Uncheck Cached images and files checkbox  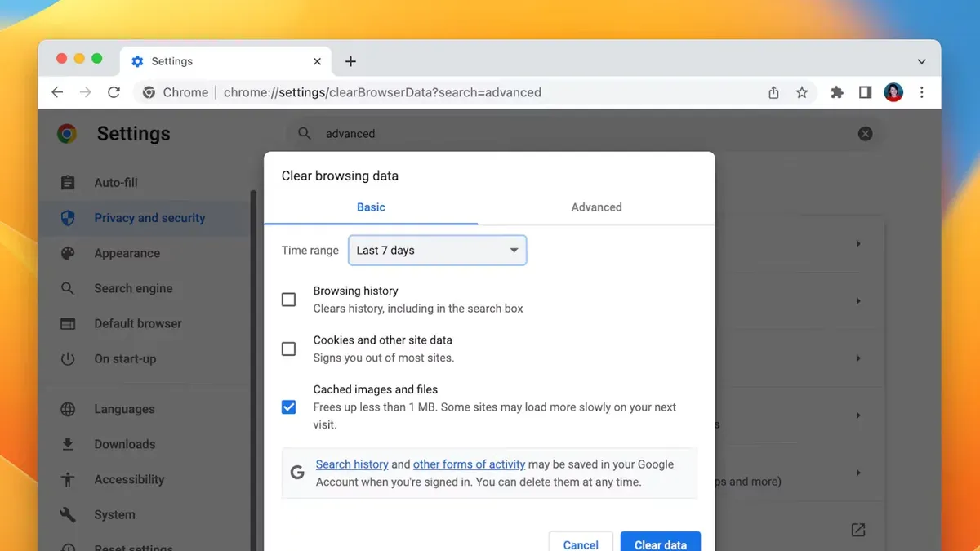288,407
